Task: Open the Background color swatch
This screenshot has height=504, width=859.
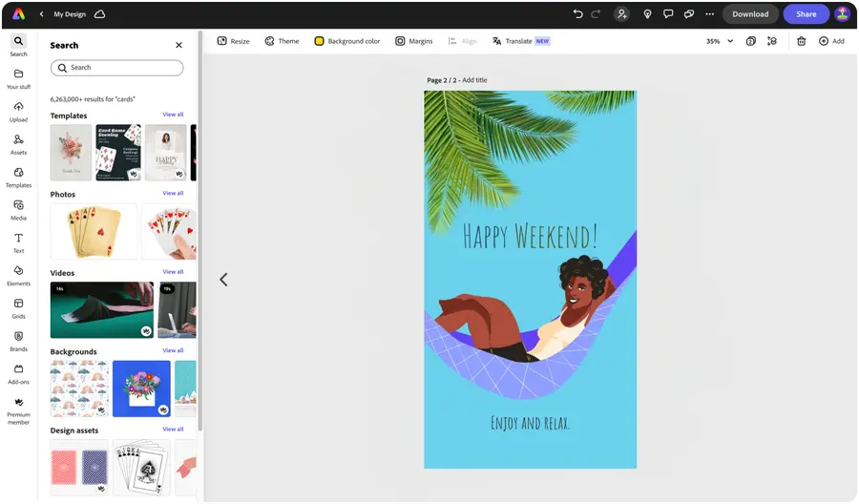Action: (347, 41)
